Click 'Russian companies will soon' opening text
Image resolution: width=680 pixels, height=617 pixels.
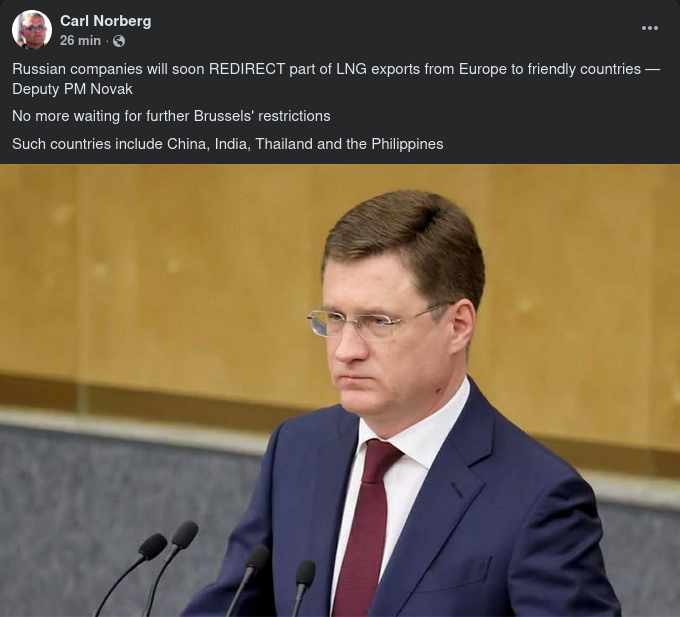click(x=108, y=69)
